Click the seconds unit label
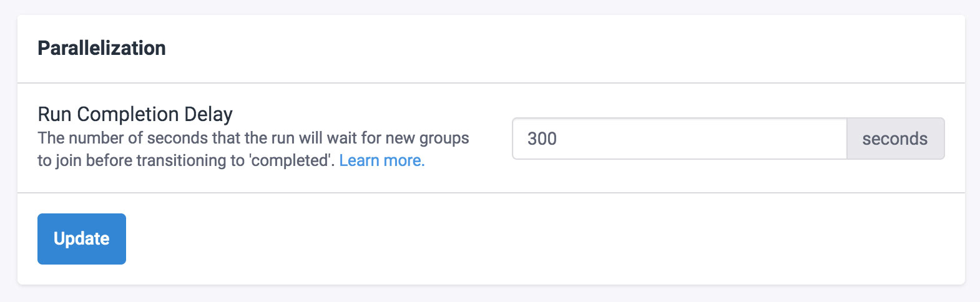This screenshot has width=980, height=302. pyautogui.click(x=894, y=139)
